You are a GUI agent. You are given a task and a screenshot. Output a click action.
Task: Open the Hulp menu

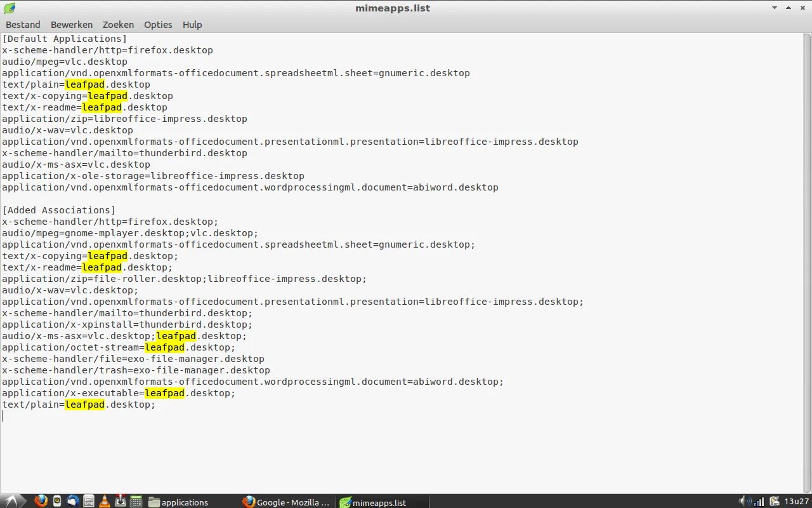[192, 25]
